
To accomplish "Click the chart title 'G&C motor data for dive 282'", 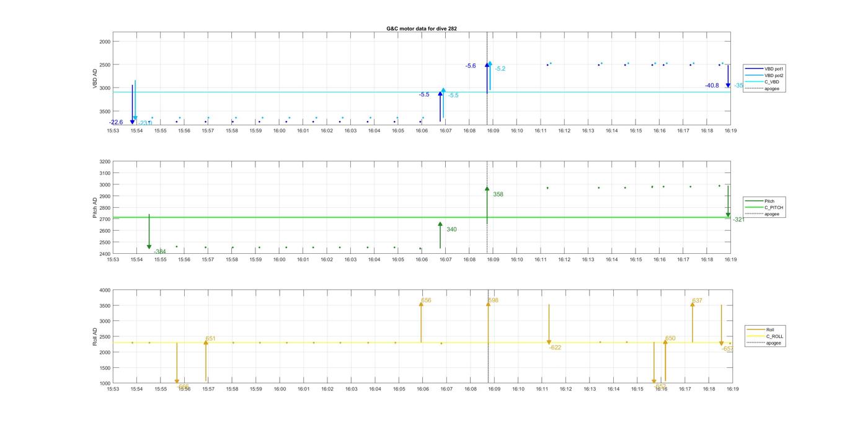I will [422, 29].
